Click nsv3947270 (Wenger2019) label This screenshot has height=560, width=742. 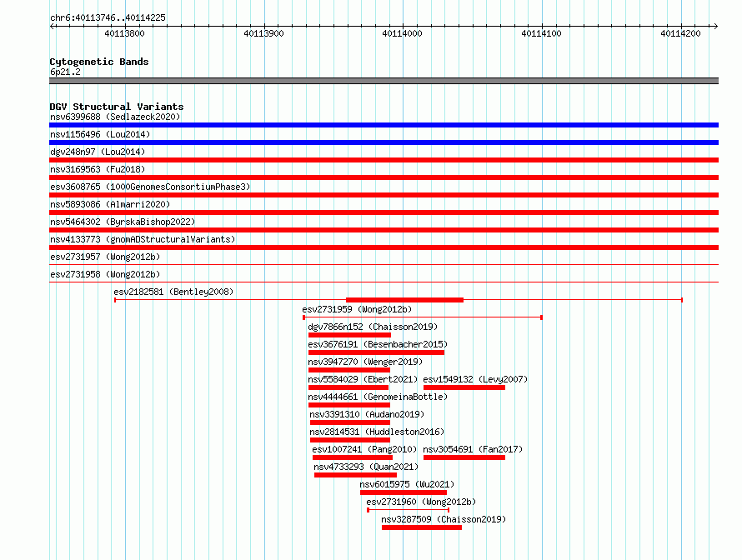click(365, 362)
